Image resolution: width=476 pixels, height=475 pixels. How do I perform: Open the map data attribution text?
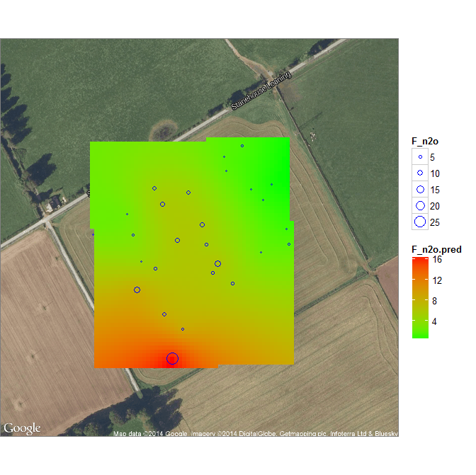pyautogui.click(x=255, y=433)
